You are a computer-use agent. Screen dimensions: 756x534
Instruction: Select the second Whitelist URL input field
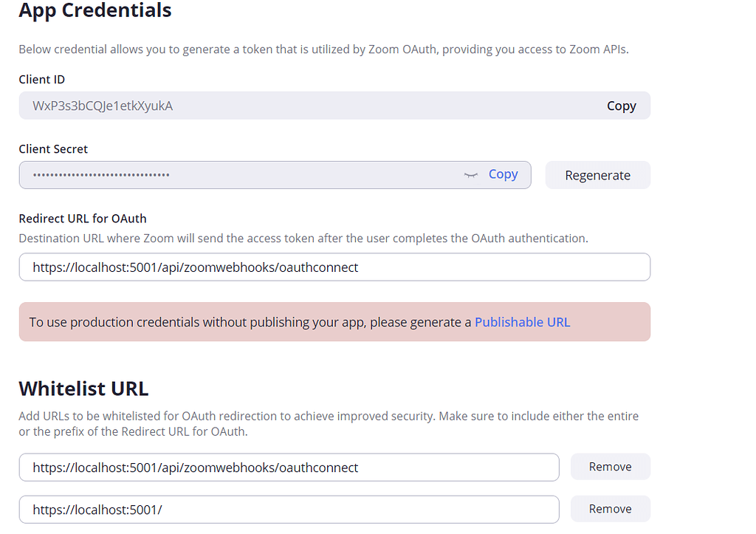pyautogui.click(x=288, y=509)
